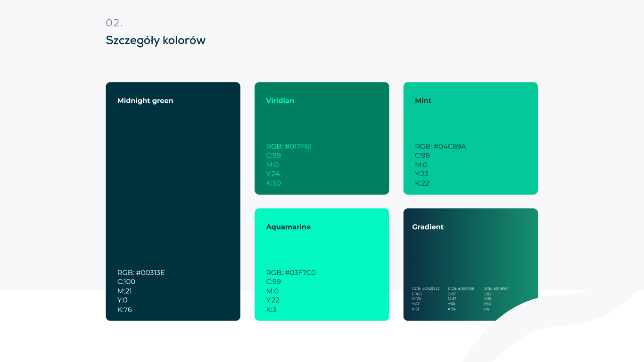Viewport: 644px width, 362px height.
Task: Select the Aquamarine swatch title
Action: (288, 227)
